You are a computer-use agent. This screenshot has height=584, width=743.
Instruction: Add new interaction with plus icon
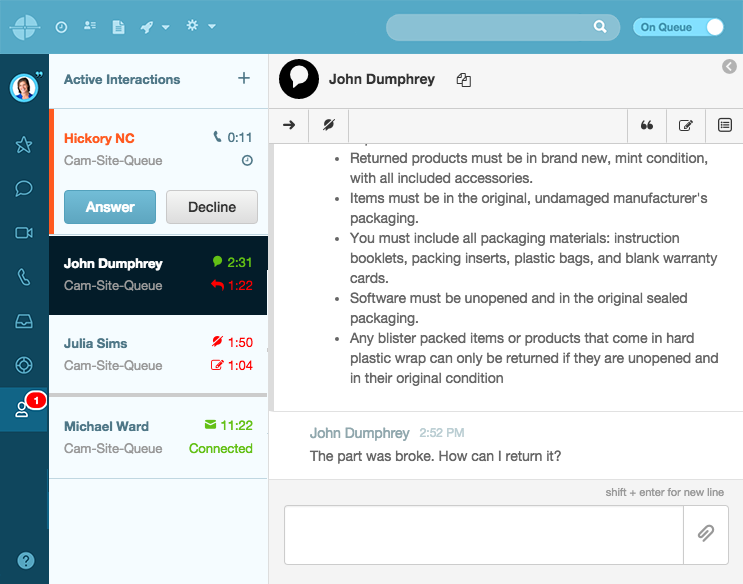pos(244,79)
